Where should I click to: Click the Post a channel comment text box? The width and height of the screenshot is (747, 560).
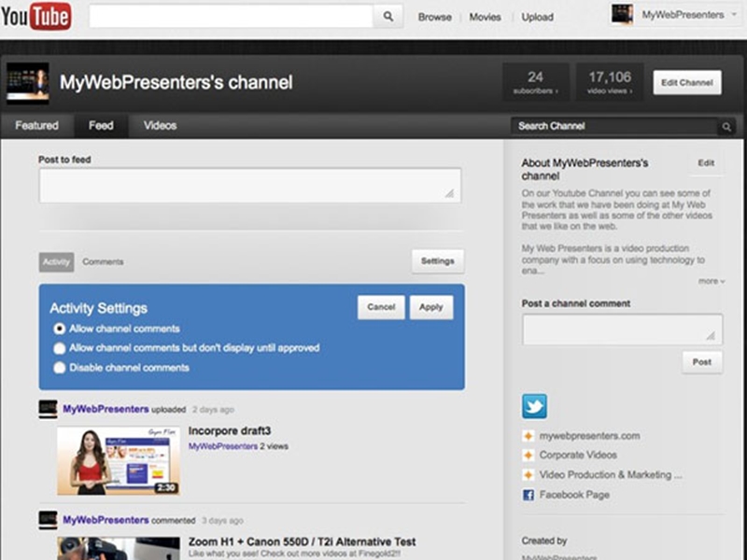[x=622, y=329]
